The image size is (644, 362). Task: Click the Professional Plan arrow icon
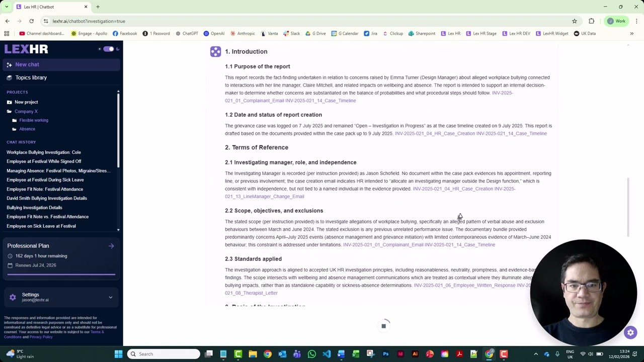111,246
